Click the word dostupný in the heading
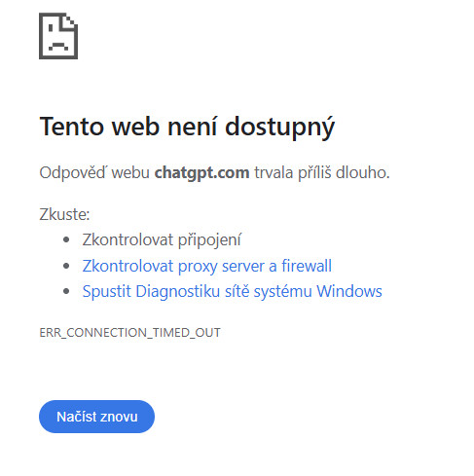This screenshot has height=476, width=474. tap(280, 128)
